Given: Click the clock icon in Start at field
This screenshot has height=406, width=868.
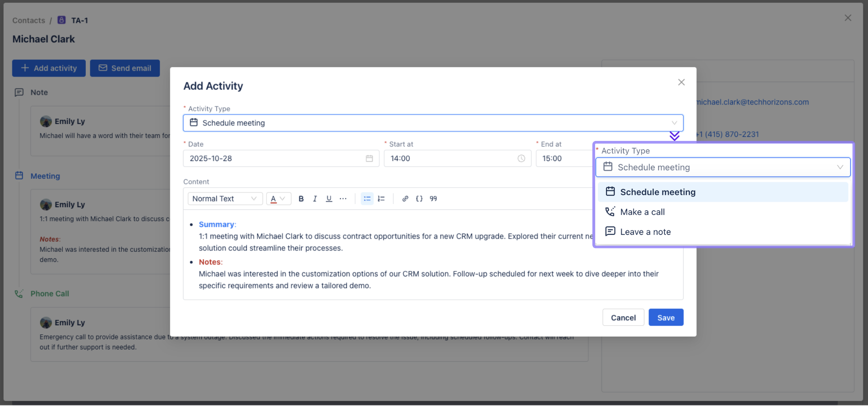Looking at the screenshot, I should point(521,159).
